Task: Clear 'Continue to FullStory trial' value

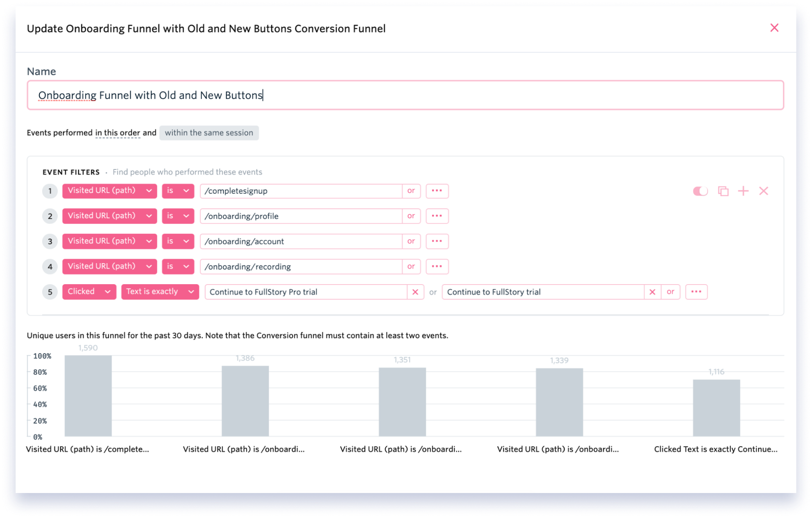Action: (652, 292)
